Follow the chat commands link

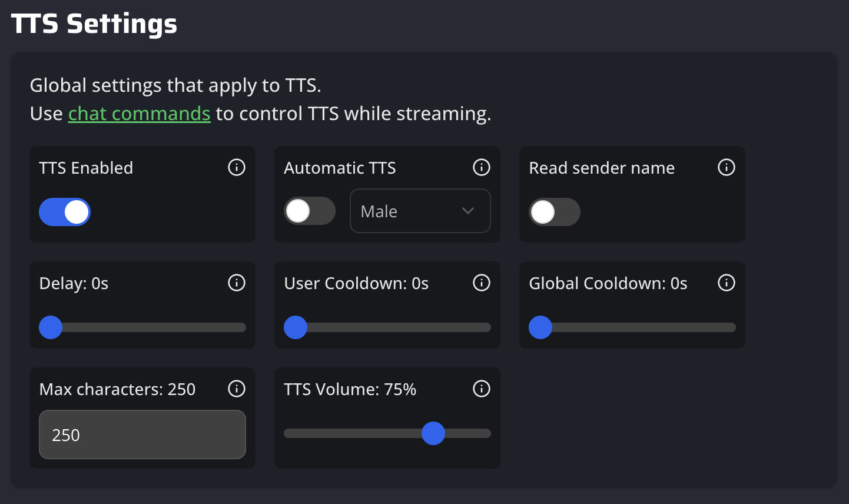click(x=139, y=114)
